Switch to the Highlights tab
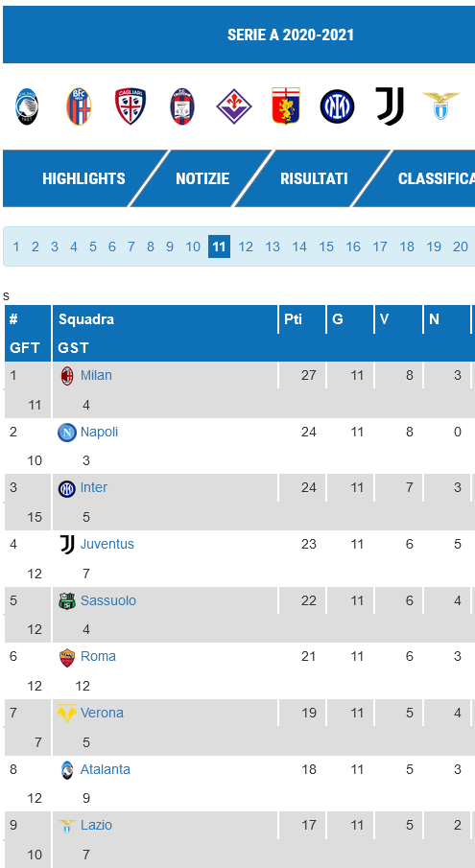This screenshot has height=868, width=475. click(83, 178)
